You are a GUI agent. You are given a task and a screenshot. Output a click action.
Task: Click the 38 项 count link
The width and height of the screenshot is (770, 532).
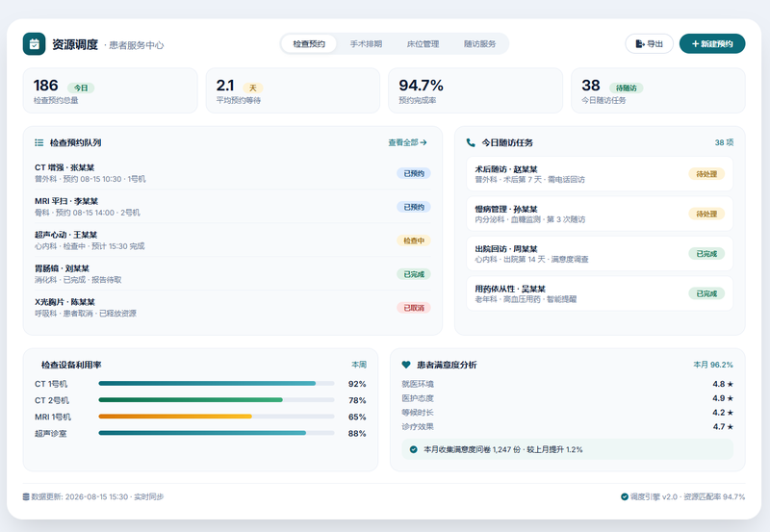tap(724, 142)
